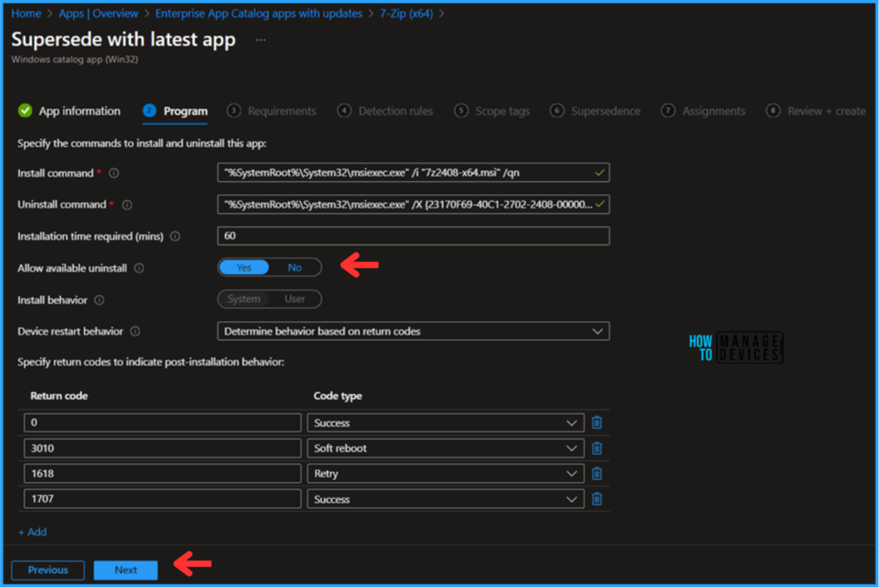Click the Return code column header
Viewport: 879px width, 588px height.
click(x=59, y=396)
